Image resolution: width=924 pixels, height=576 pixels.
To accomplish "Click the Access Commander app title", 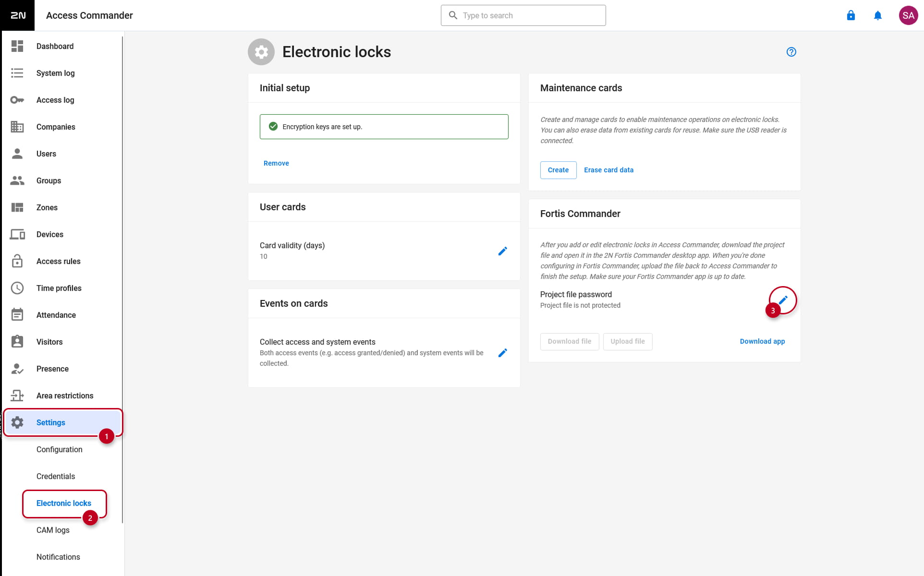I will pos(89,15).
